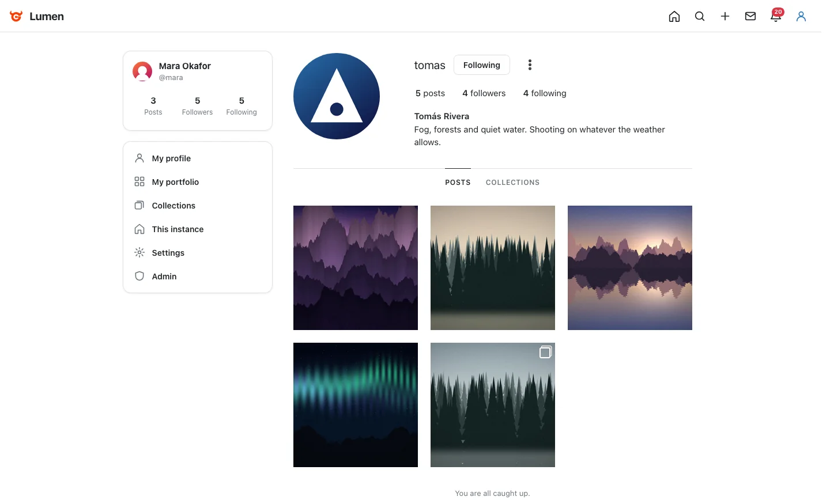
Task: Click the Lumen fox logo icon
Action: pos(16,16)
